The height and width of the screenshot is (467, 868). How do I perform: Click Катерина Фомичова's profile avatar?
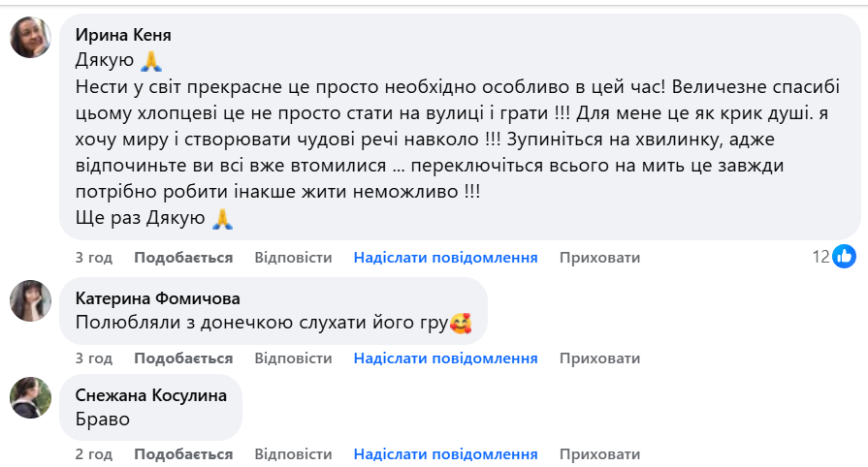pos(30,300)
